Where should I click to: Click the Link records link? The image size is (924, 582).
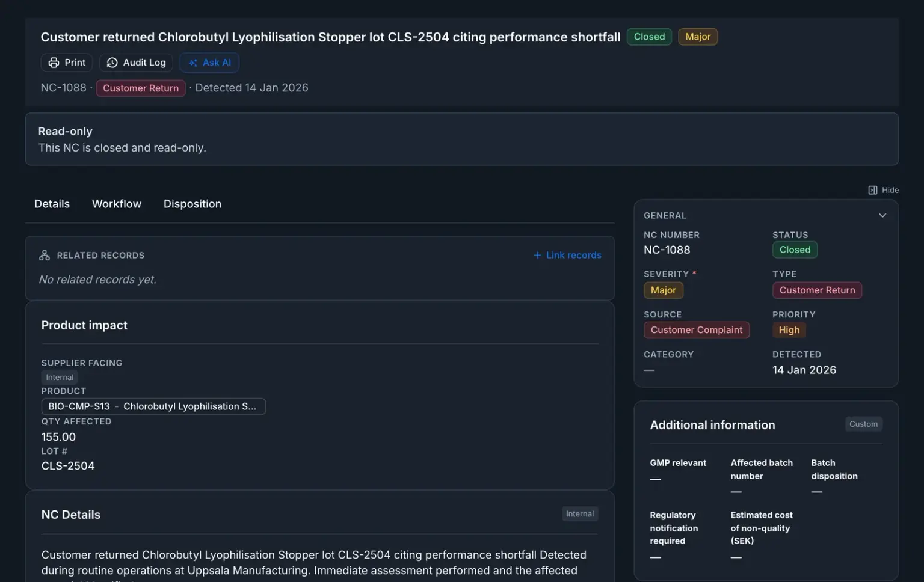pos(573,256)
